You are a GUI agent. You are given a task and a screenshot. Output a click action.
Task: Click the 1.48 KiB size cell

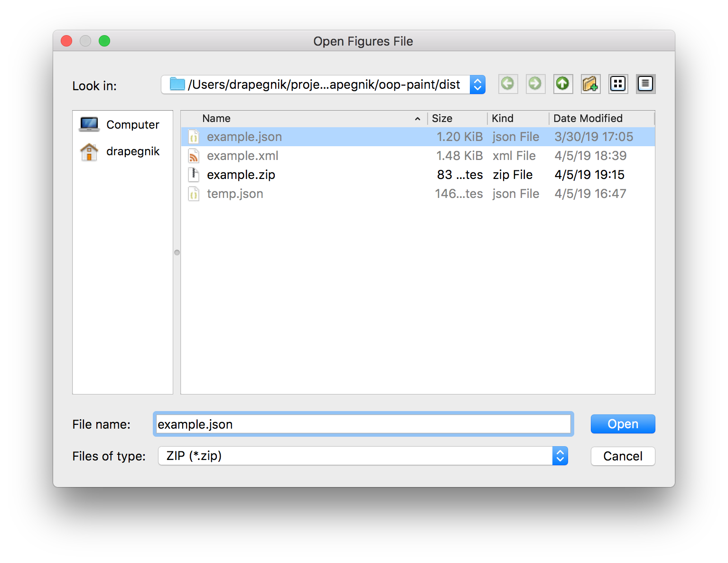click(x=459, y=156)
